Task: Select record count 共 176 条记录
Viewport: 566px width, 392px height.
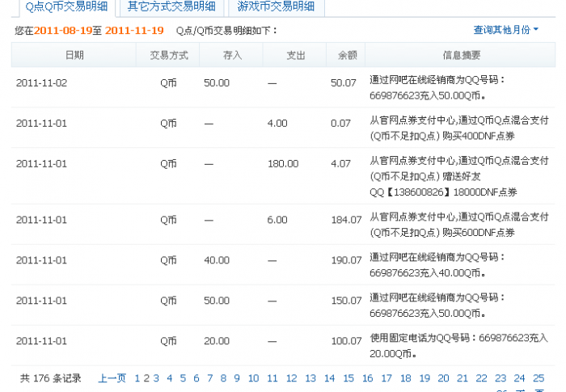Action: [50, 378]
